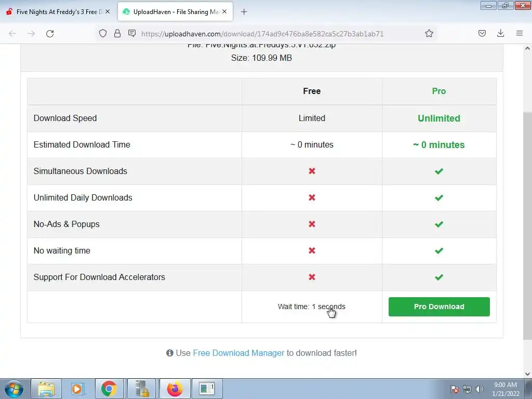Click the Pro column header
Image resolution: width=532 pixels, height=399 pixels.
pyautogui.click(x=438, y=91)
